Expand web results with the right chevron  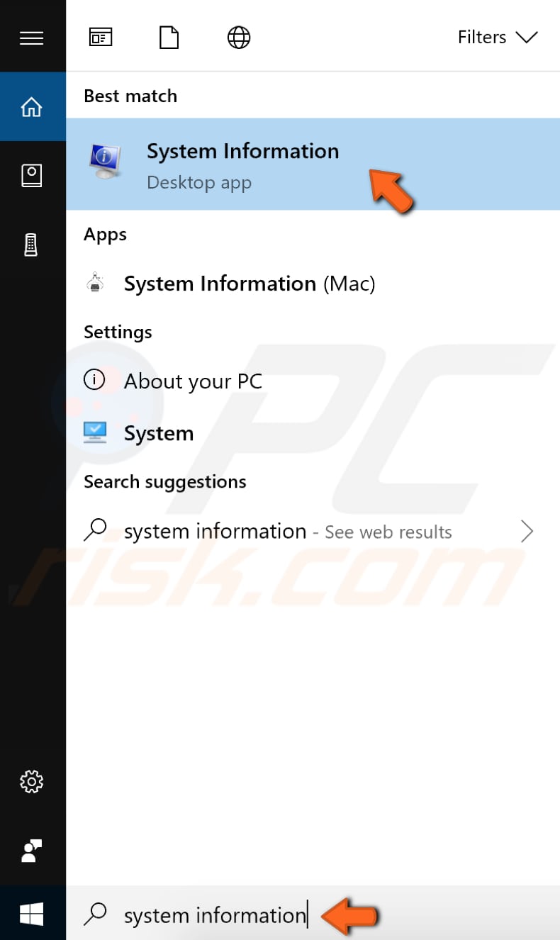527,531
